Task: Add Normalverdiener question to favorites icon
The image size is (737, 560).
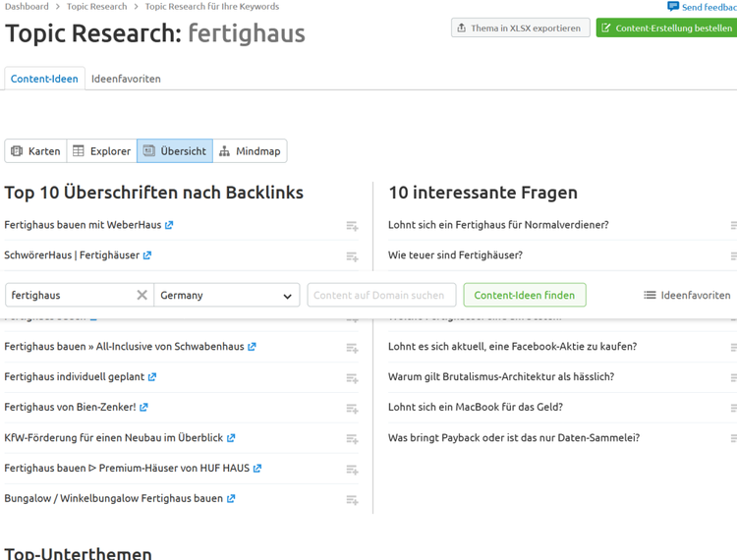Action: click(734, 226)
